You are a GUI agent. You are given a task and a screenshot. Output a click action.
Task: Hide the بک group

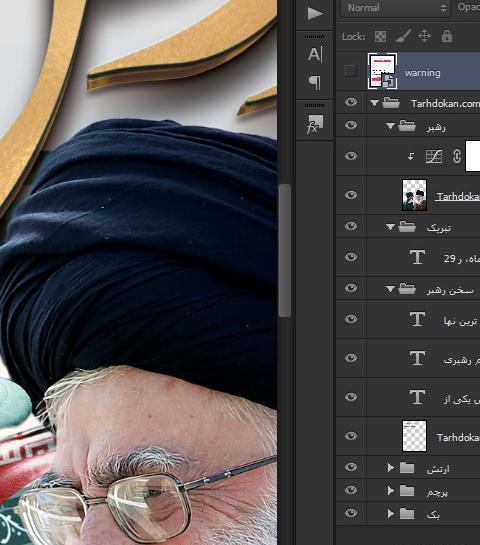pyautogui.click(x=351, y=513)
